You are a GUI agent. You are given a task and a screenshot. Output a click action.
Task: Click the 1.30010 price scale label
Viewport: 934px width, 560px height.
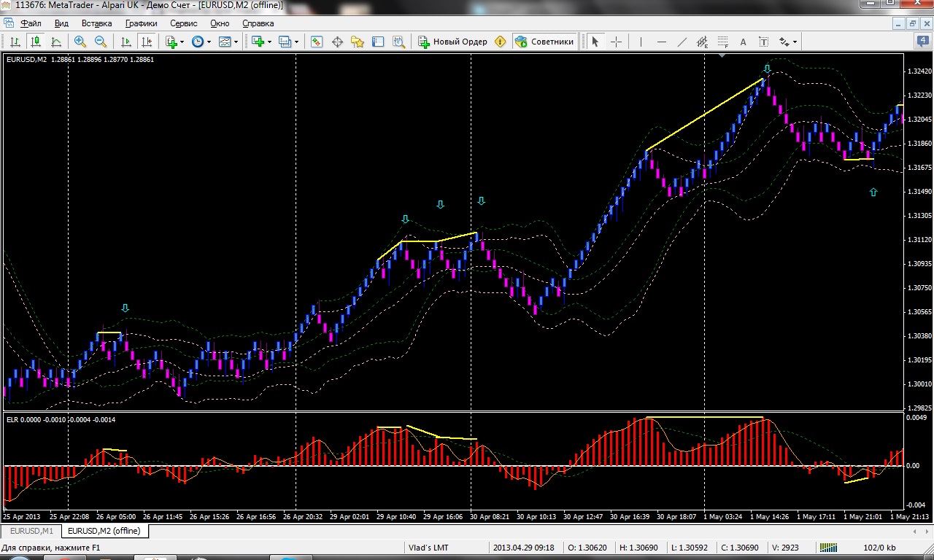click(918, 384)
